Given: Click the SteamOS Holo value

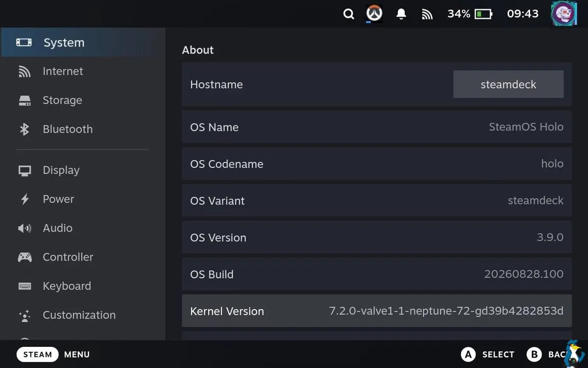Looking at the screenshot, I should coord(526,127).
